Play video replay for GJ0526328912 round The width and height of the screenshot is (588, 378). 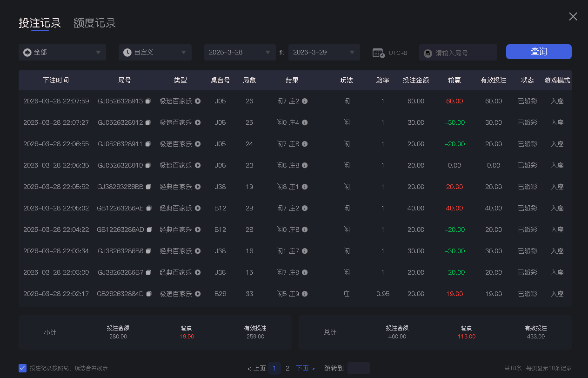tap(198, 122)
